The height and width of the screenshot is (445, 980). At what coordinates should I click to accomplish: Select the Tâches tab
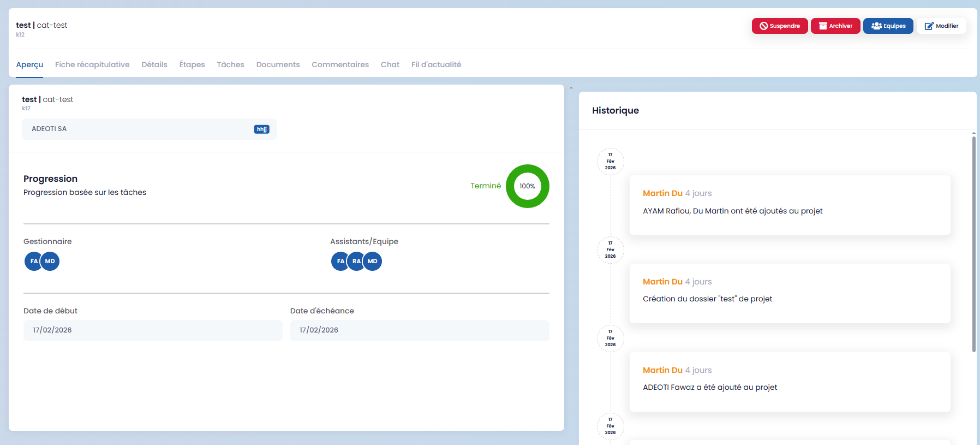pos(230,64)
